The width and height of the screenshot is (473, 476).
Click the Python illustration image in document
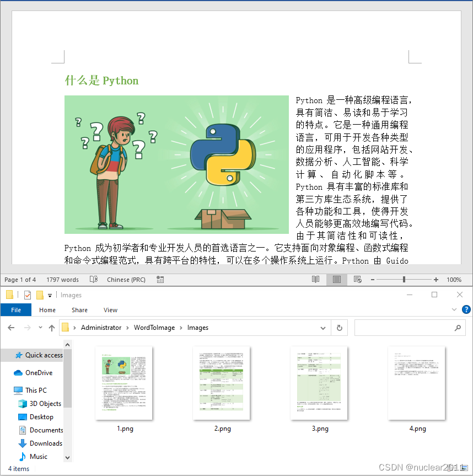click(x=176, y=164)
